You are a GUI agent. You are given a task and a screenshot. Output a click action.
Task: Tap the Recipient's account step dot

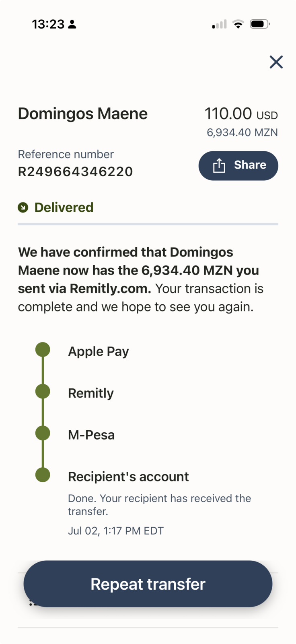click(43, 475)
